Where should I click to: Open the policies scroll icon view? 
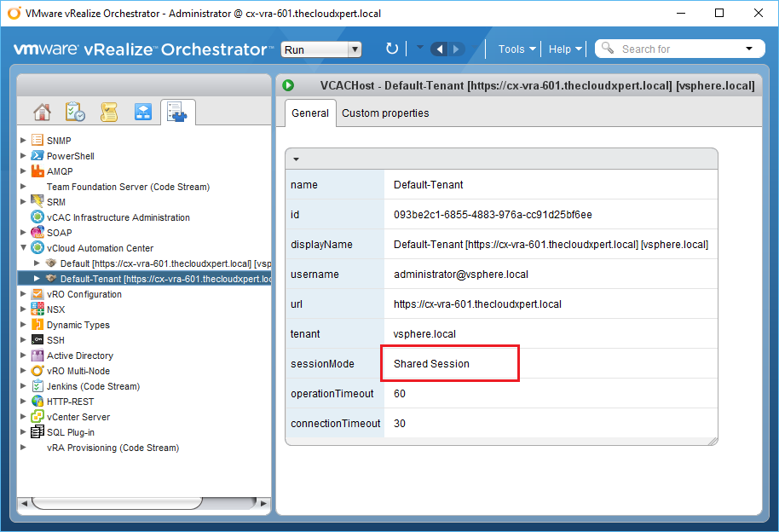tap(109, 113)
